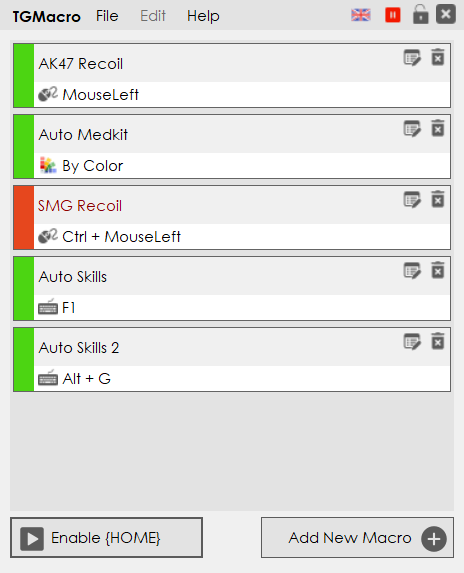The image size is (464, 573).
Task: Click the UK flag language icon
Action: coord(361,15)
